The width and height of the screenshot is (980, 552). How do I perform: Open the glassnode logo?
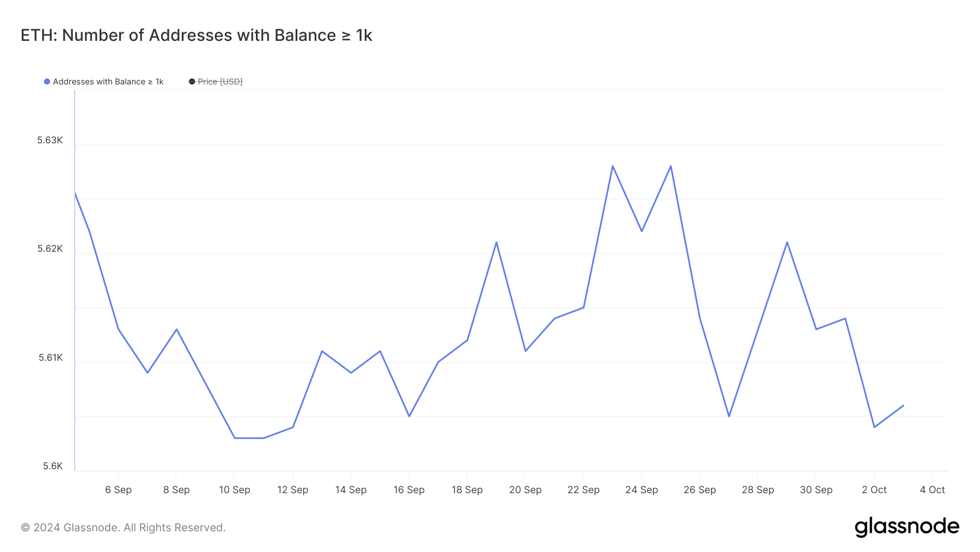(906, 527)
